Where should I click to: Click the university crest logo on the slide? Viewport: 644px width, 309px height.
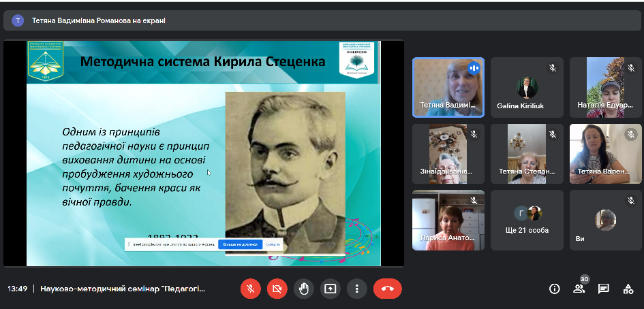coord(46,61)
